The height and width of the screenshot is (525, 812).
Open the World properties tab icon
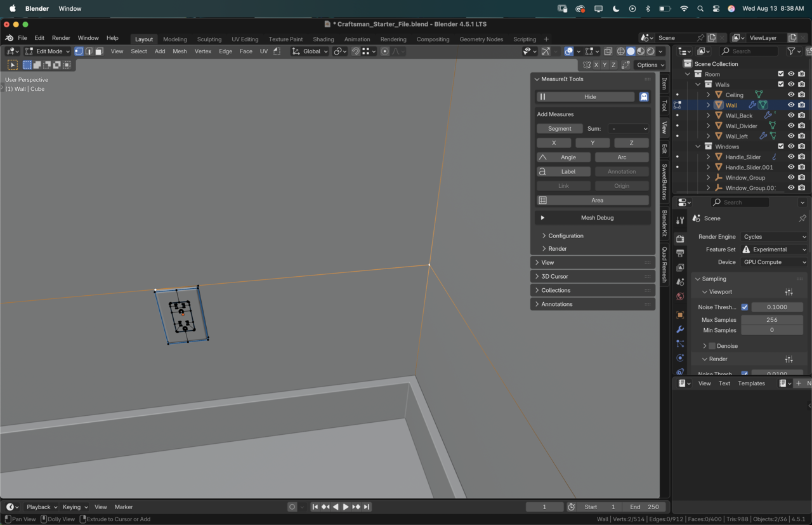680,296
